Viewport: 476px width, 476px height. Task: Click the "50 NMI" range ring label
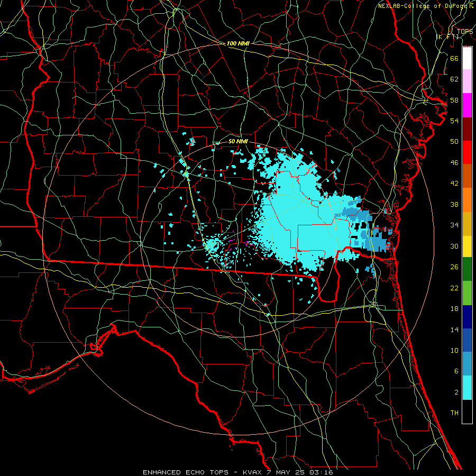click(x=238, y=141)
